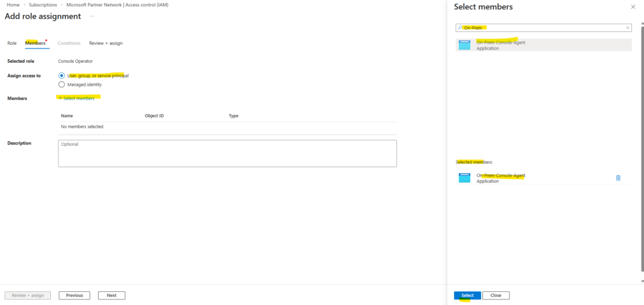This screenshot has width=644, height=305.
Task: Open Subscriptions breadcrumb link
Action: pyautogui.click(x=43, y=5)
